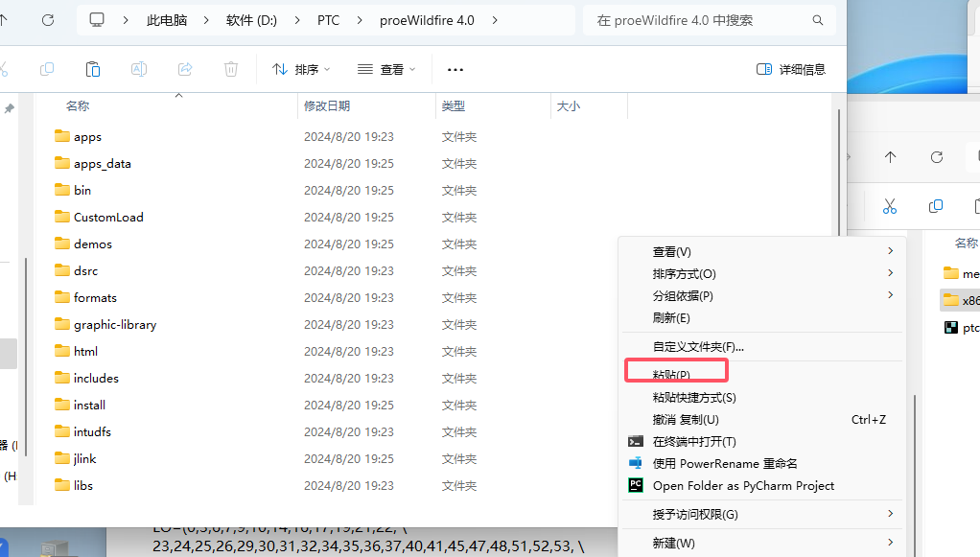
Task: Click the jlink folder icon
Action: [62, 459]
